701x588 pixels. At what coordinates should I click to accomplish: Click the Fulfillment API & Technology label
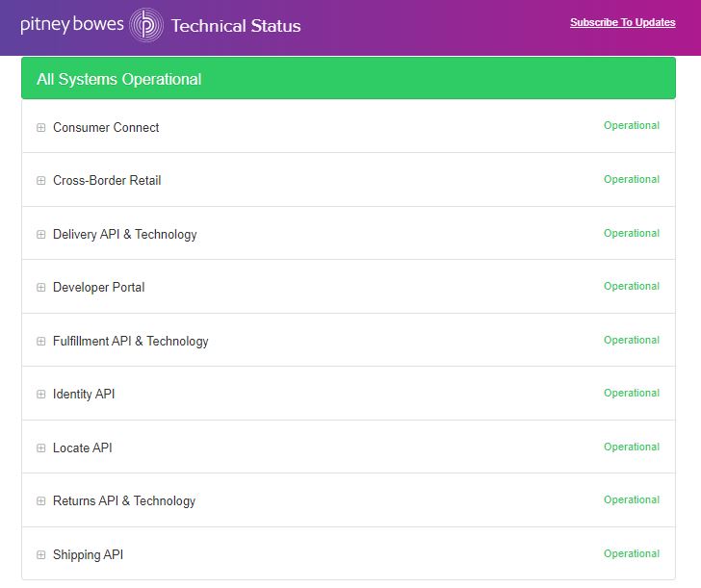[x=131, y=342]
